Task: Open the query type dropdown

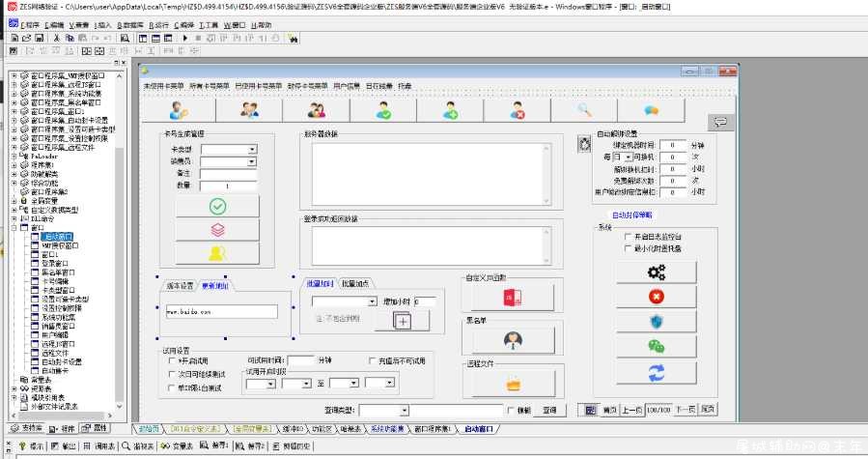Action: (x=405, y=411)
